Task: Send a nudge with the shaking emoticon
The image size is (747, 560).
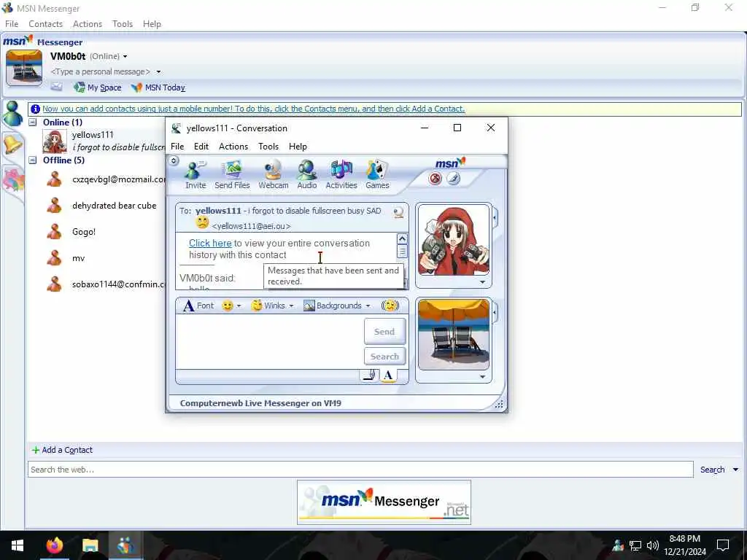Action: (x=390, y=306)
